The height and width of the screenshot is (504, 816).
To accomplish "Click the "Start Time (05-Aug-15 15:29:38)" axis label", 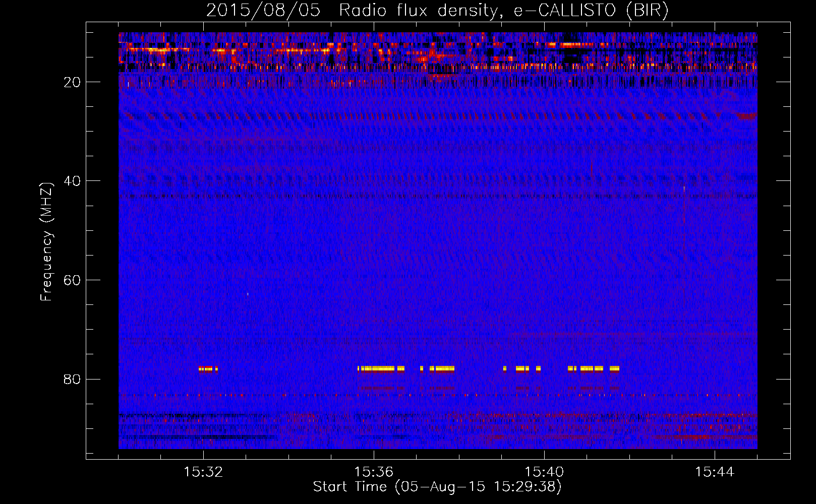I will (437, 487).
